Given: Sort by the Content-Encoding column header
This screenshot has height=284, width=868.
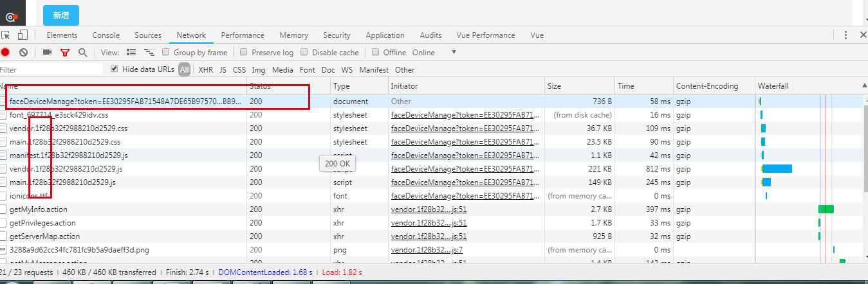Looking at the screenshot, I should pyautogui.click(x=714, y=85).
